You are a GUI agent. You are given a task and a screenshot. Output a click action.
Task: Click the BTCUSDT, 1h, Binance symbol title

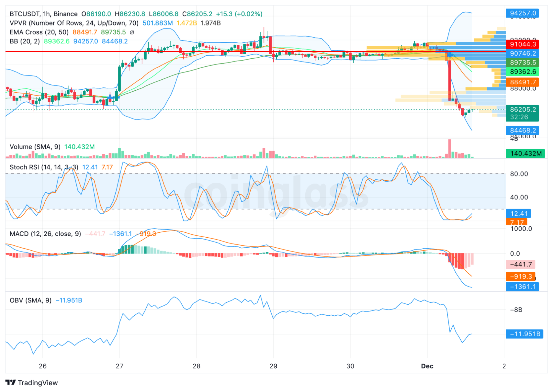[x=43, y=14]
